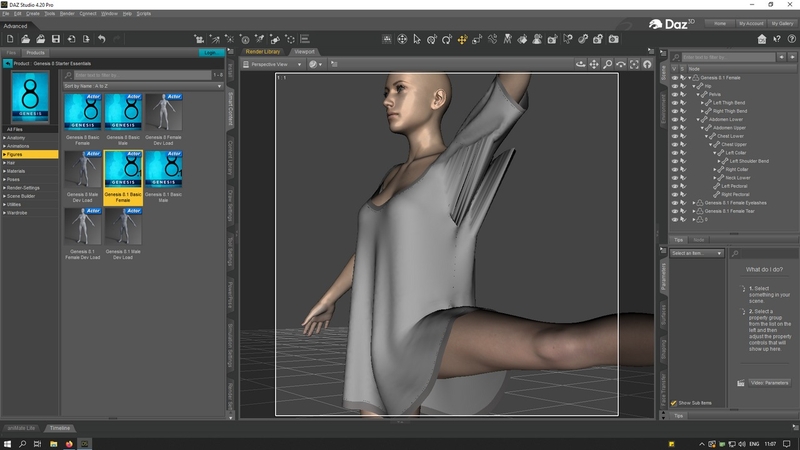Click the viewport orbit camera control
Image resolution: width=800 pixels, height=450 pixels.
point(581,64)
